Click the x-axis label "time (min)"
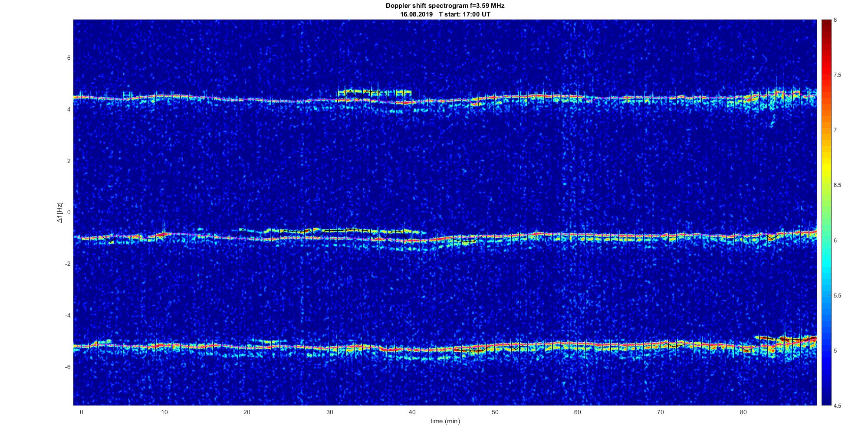 click(x=445, y=421)
